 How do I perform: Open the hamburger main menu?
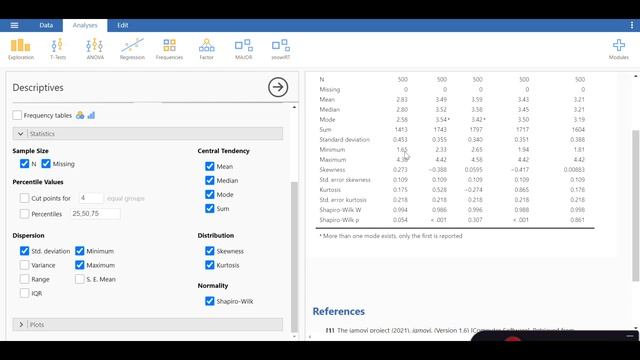point(14,25)
